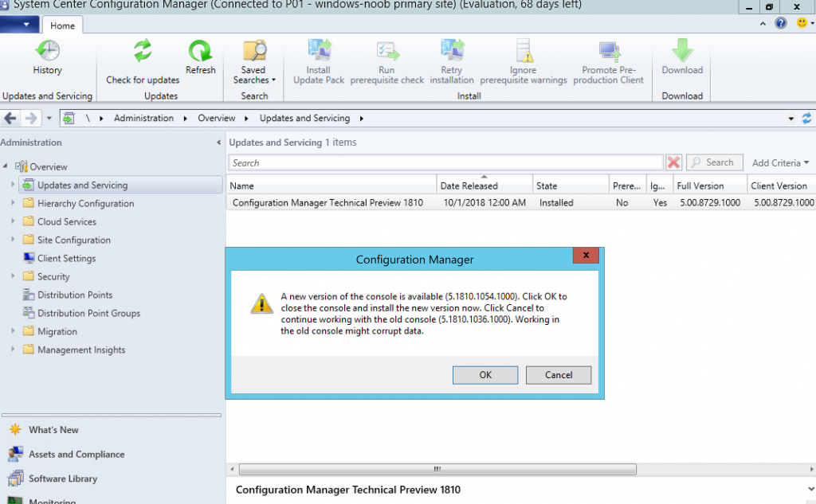
Task: Clear search with the red X
Action: tap(674, 162)
